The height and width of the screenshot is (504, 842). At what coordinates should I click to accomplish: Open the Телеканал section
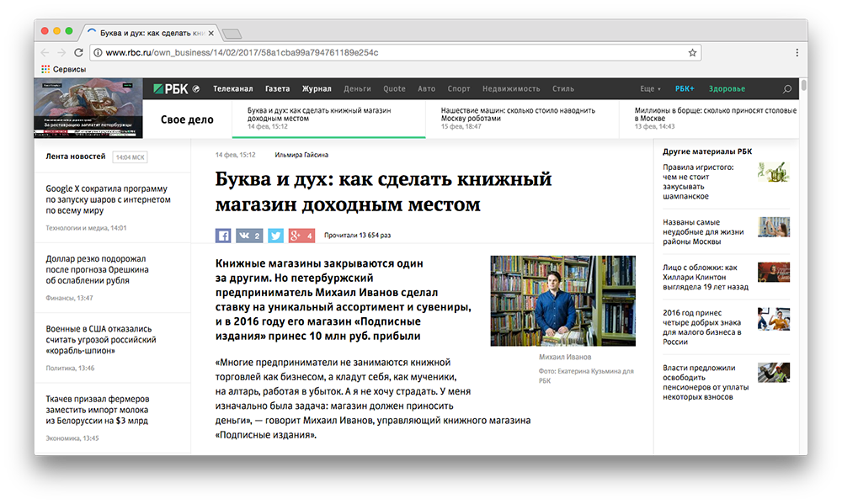(x=232, y=89)
